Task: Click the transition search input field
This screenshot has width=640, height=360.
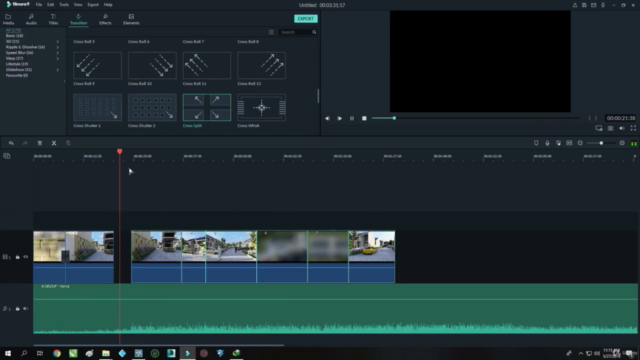Action: [x=295, y=32]
